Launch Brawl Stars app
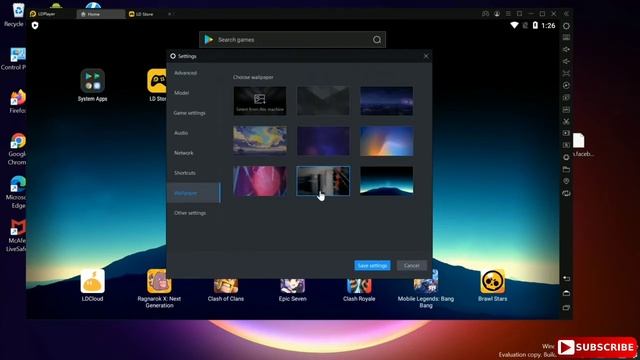 point(493,285)
